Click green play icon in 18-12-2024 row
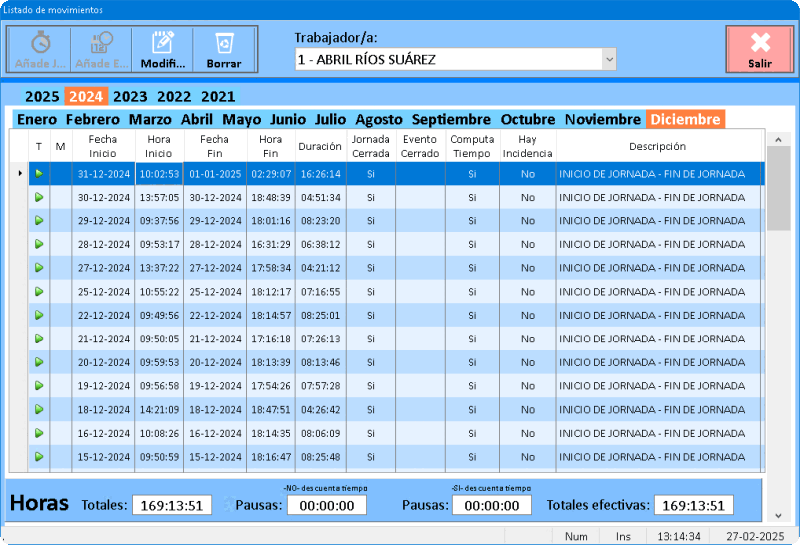Image resolution: width=800 pixels, height=545 pixels. point(39,409)
